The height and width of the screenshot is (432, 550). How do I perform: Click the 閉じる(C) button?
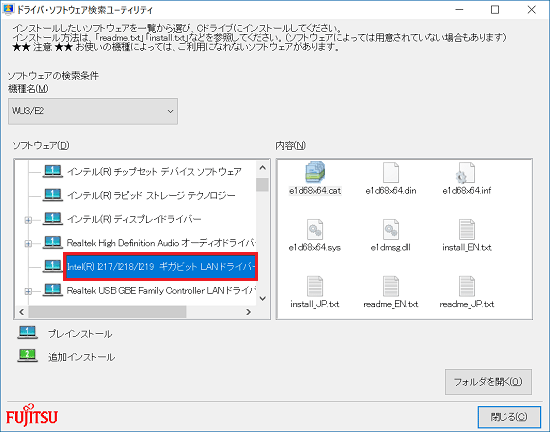click(x=509, y=417)
